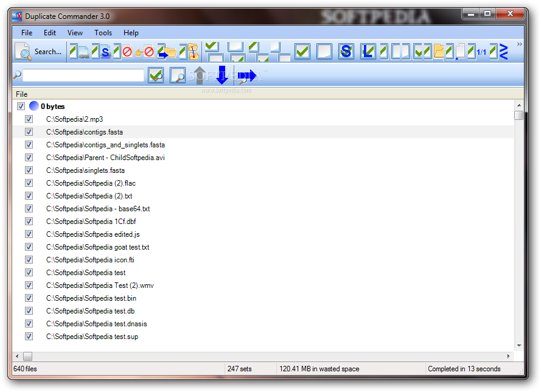Screen dimensions: 541x392
Task: Open the Tools menu
Action: pos(103,33)
